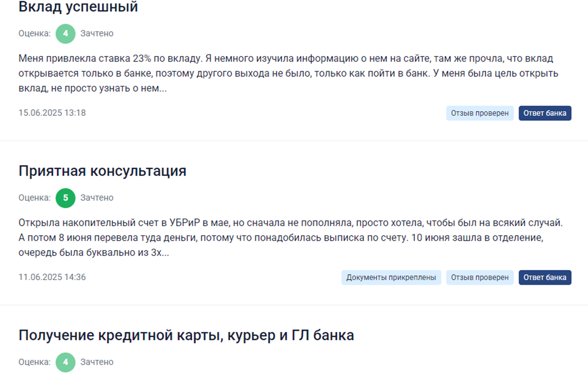Click the date 11.06.2025 14:36
The height and width of the screenshot is (377, 588).
52,277
